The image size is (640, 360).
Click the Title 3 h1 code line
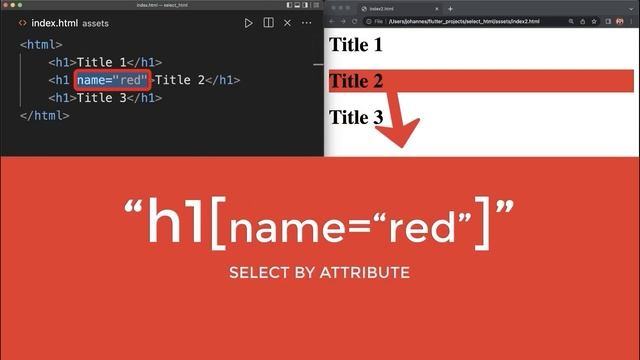[x=105, y=98]
